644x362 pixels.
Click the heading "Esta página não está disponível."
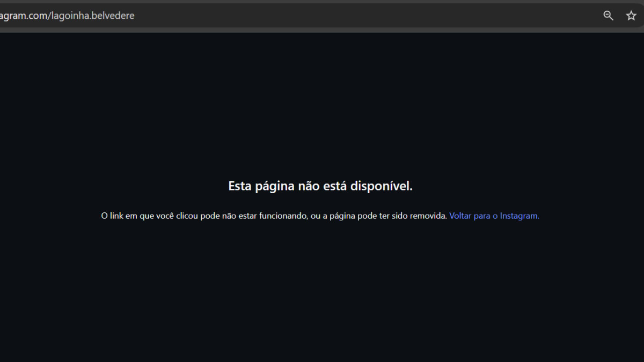click(x=320, y=186)
